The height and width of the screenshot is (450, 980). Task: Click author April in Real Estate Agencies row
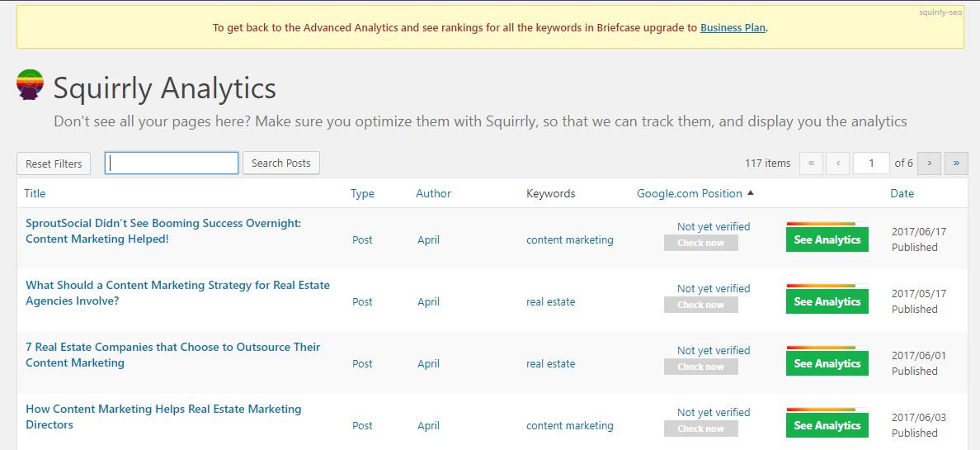[428, 301]
